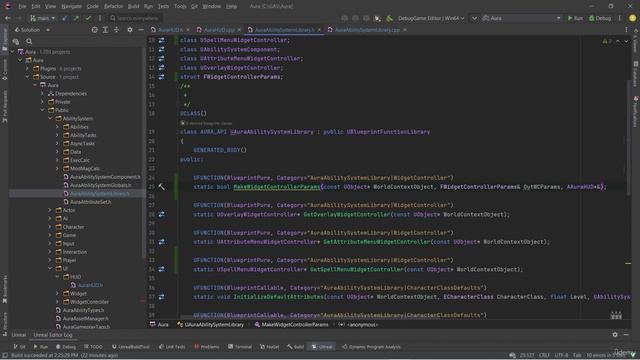Image resolution: width=640 pixels, height=360 pixels.
Task: Switch to the AuraHUD.cpp editor tab
Action: pos(219,30)
